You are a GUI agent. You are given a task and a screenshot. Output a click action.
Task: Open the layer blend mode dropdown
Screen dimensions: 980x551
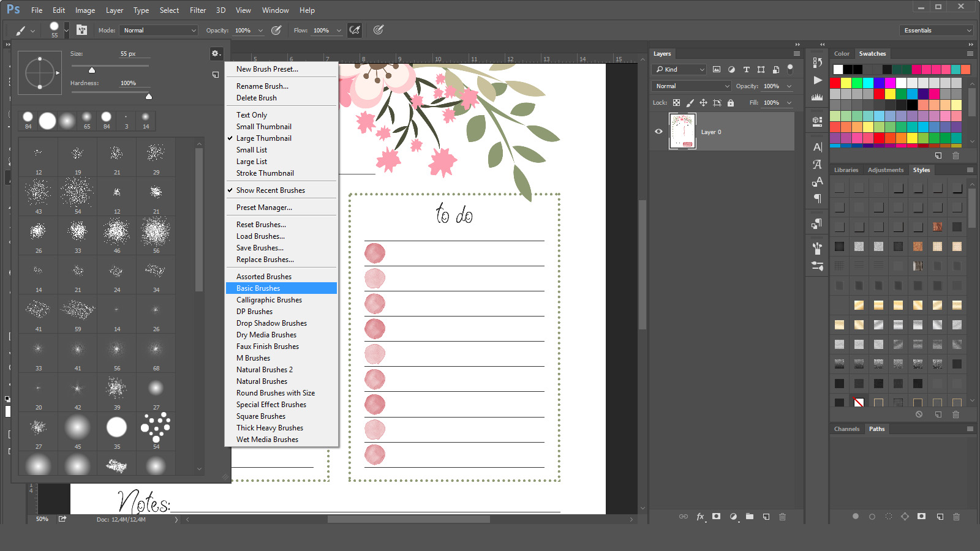[692, 86]
